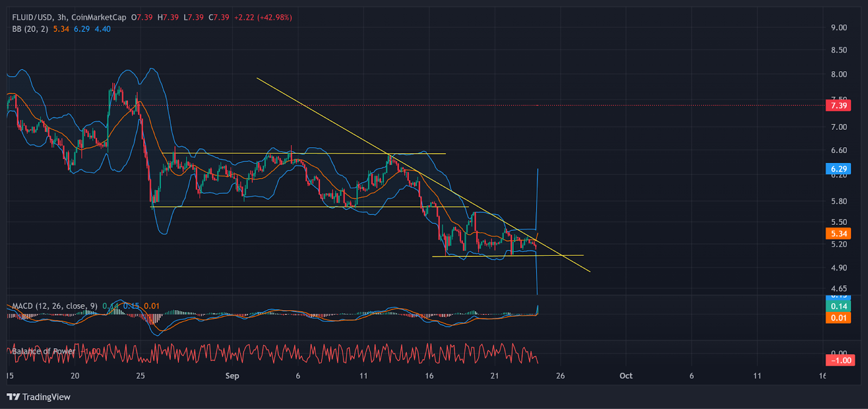Screen dimensions: 868x409
Task: Click the Sep label on time axis
Action: coord(232,376)
